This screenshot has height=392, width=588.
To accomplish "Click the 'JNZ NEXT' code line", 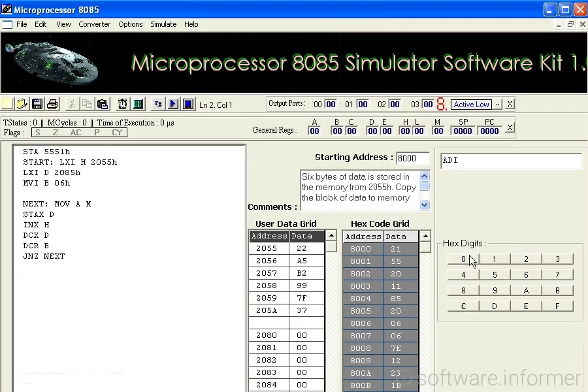I will (44, 256).
